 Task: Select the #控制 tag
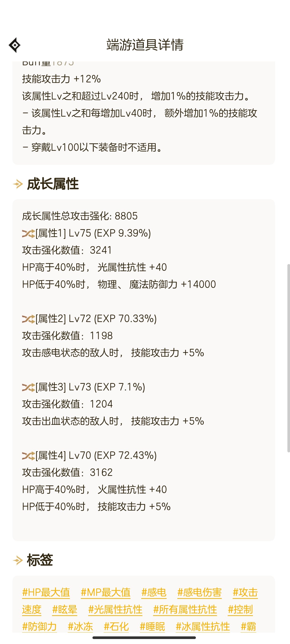click(x=240, y=610)
